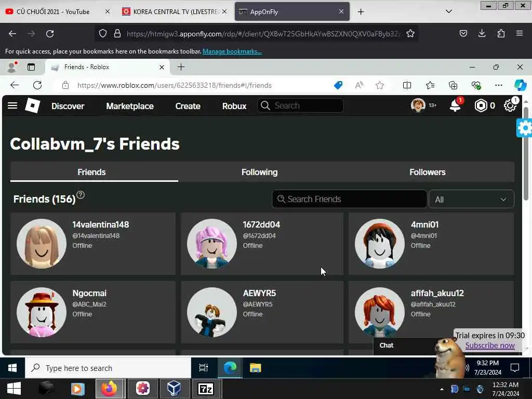The width and height of the screenshot is (532, 399).
Task: Click the Friends count help question icon
Action: pos(81,195)
